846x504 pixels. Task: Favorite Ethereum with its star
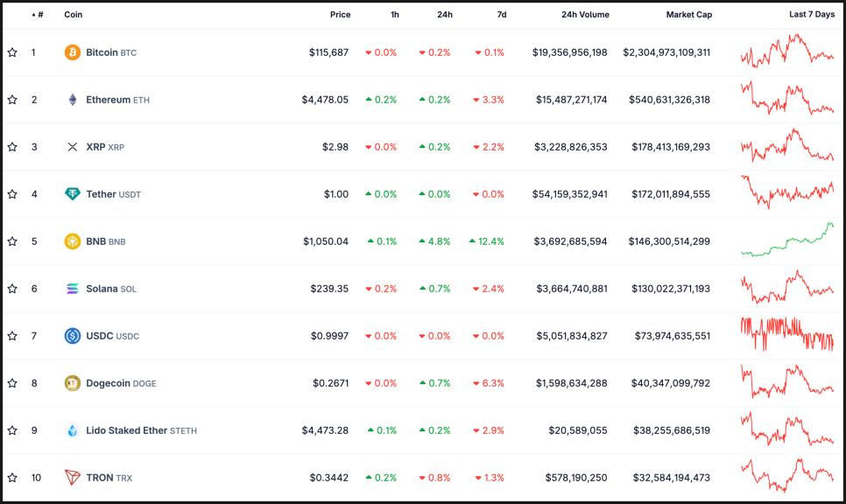pyautogui.click(x=12, y=100)
